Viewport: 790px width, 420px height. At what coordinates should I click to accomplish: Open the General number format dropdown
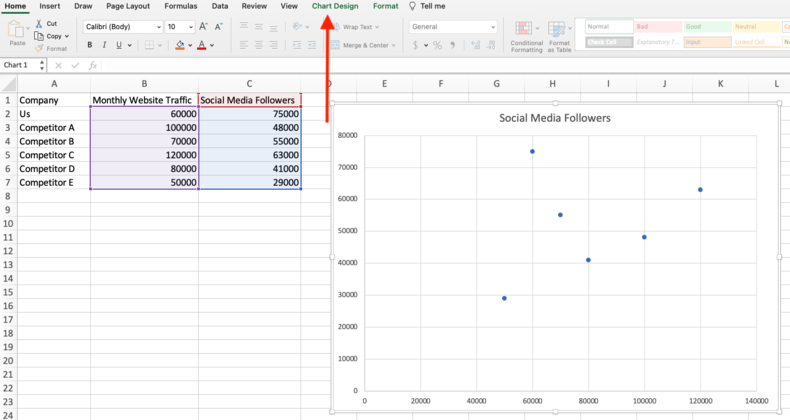(x=492, y=27)
